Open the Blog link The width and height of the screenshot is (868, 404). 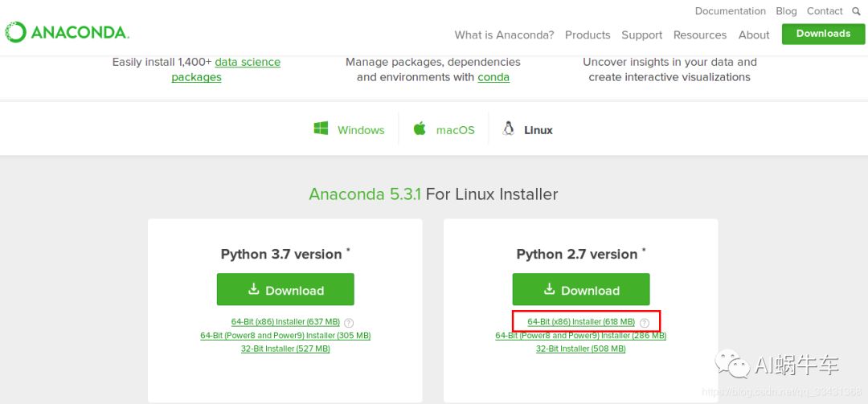pos(786,11)
